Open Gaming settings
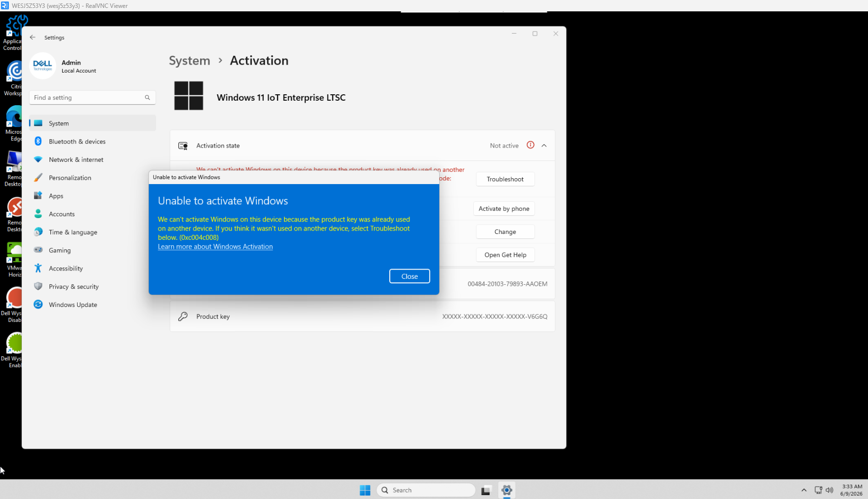The height and width of the screenshot is (499, 868). point(92,250)
